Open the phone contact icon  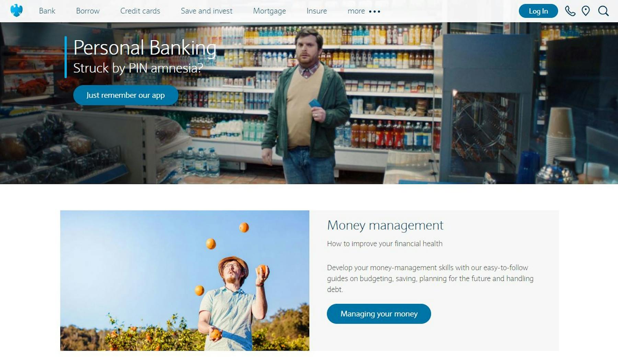(570, 11)
